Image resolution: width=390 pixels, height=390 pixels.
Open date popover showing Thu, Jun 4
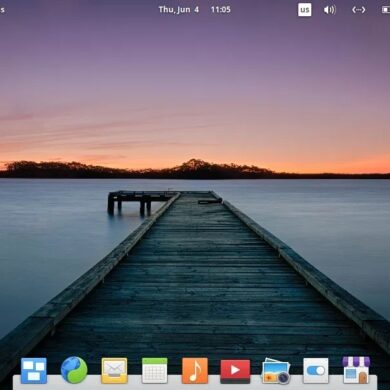[179, 10]
